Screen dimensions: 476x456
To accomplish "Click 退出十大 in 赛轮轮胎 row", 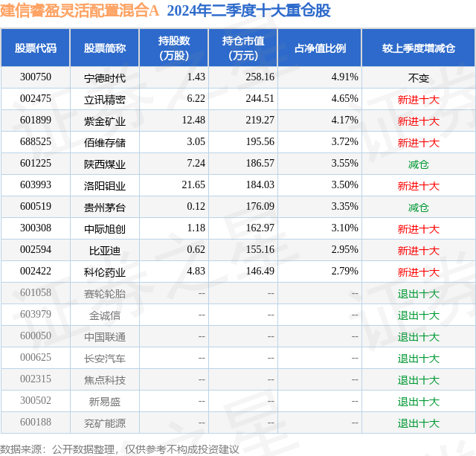I will click(x=419, y=294).
